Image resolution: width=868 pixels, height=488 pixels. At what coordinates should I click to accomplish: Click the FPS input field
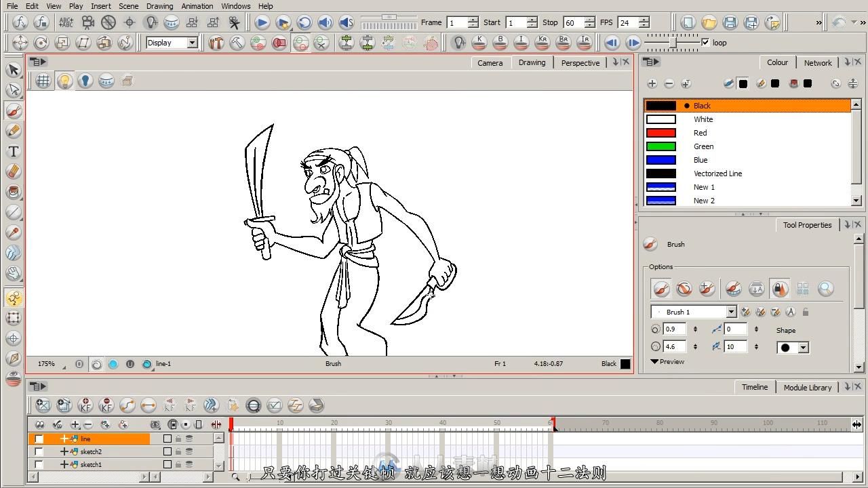pos(628,22)
